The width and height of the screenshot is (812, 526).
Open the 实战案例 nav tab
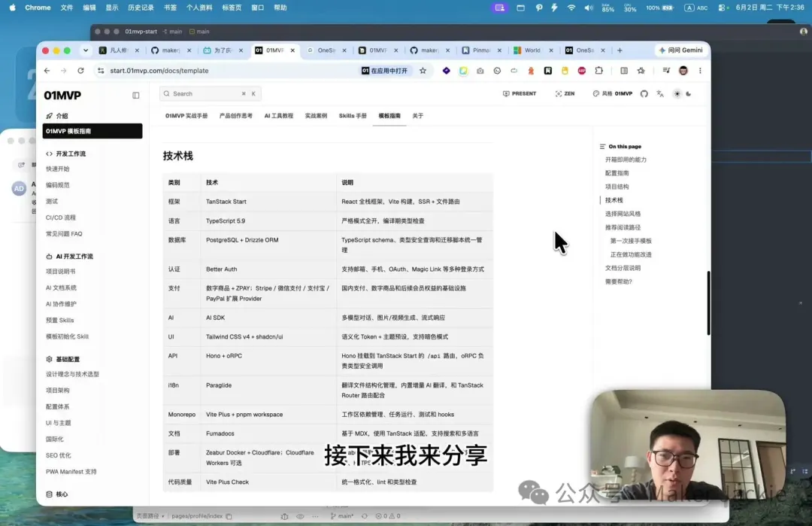[316, 116]
